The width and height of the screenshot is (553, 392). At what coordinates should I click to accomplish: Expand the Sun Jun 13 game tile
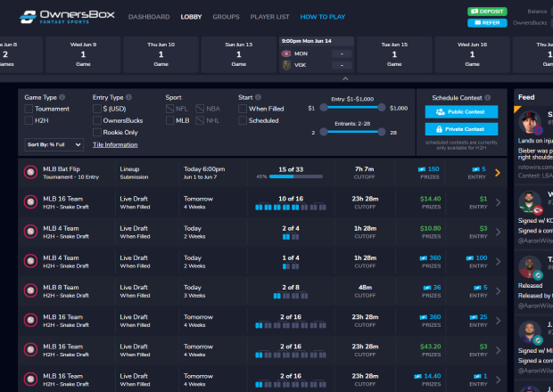(239, 54)
